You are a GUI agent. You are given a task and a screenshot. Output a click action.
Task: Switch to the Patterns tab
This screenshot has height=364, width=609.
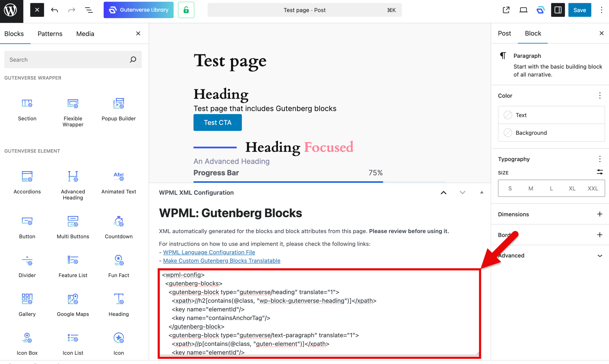point(50,34)
